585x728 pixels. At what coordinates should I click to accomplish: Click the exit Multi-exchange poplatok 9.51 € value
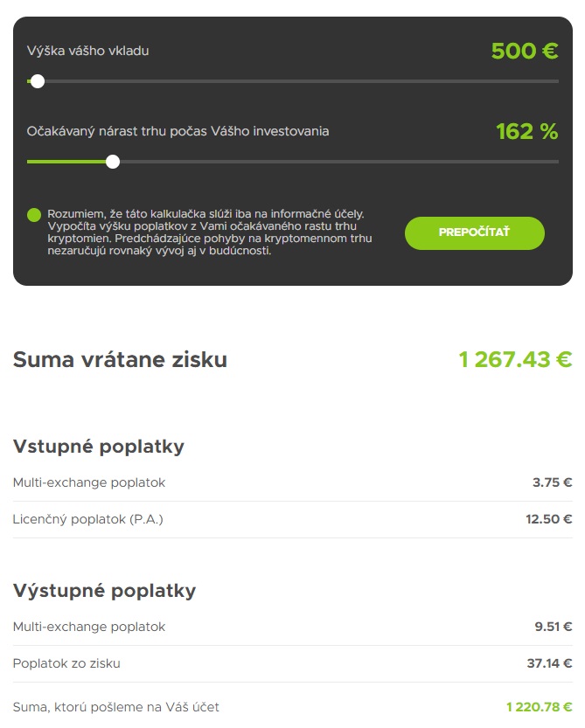[553, 627]
